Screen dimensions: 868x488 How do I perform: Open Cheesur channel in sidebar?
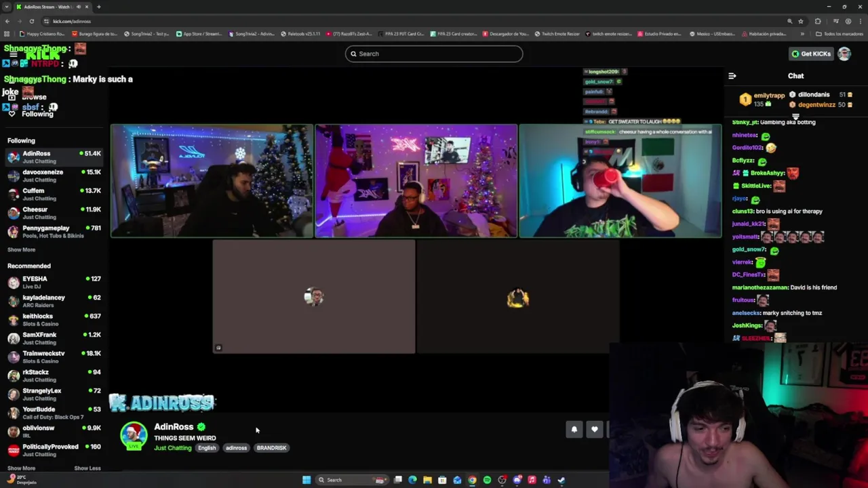(x=54, y=213)
